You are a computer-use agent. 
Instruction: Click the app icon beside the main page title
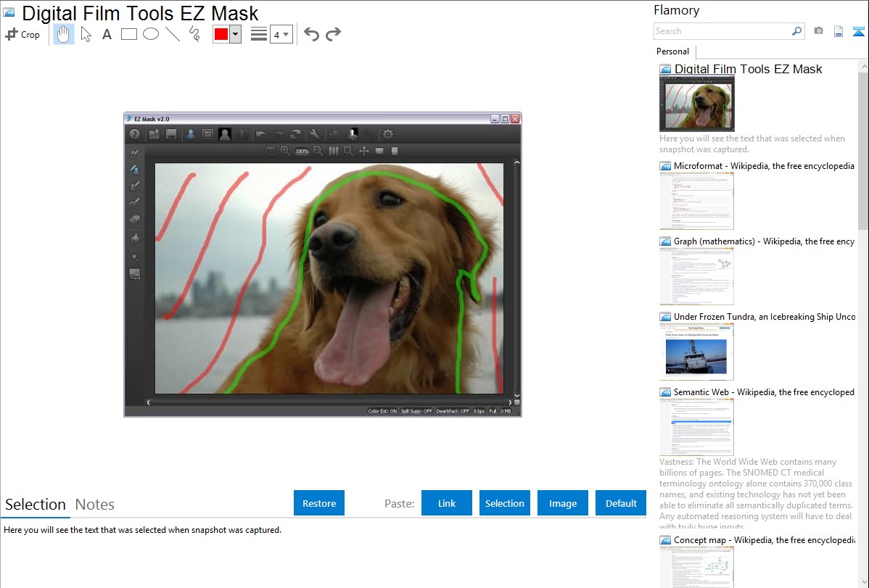(9, 13)
